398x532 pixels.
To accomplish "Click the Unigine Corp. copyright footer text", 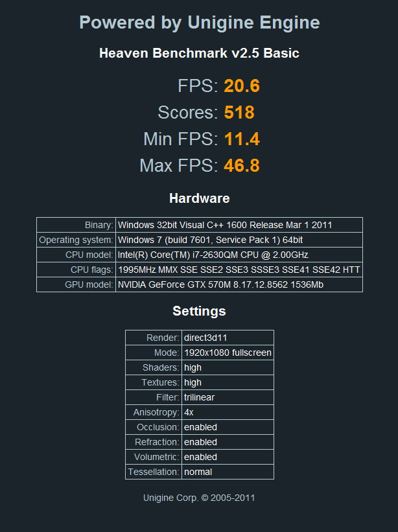I will coord(199,498).
